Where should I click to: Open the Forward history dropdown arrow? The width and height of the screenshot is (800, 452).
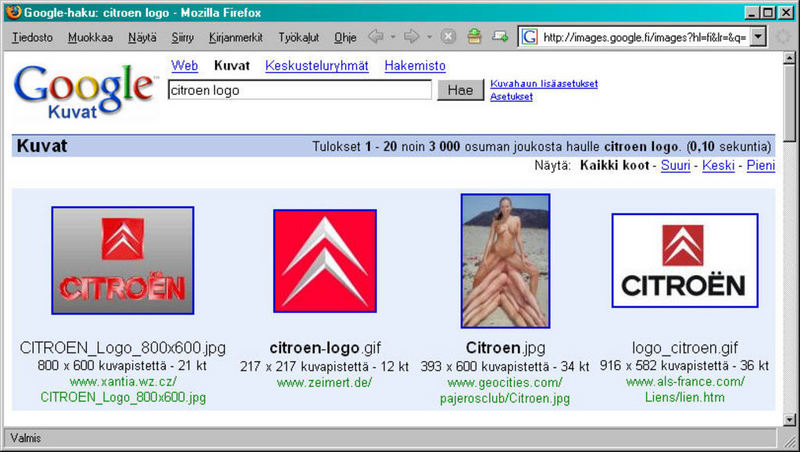(429, 37)
